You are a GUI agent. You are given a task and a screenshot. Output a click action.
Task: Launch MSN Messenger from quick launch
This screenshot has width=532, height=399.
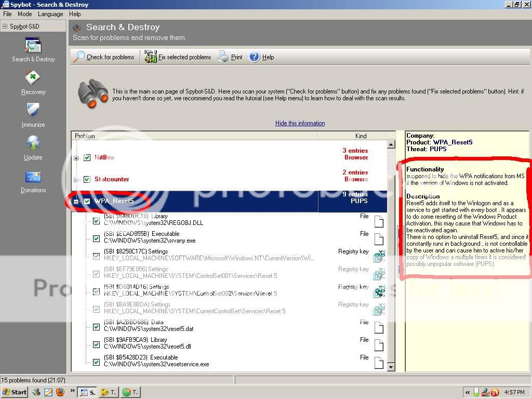pos(36,392)
